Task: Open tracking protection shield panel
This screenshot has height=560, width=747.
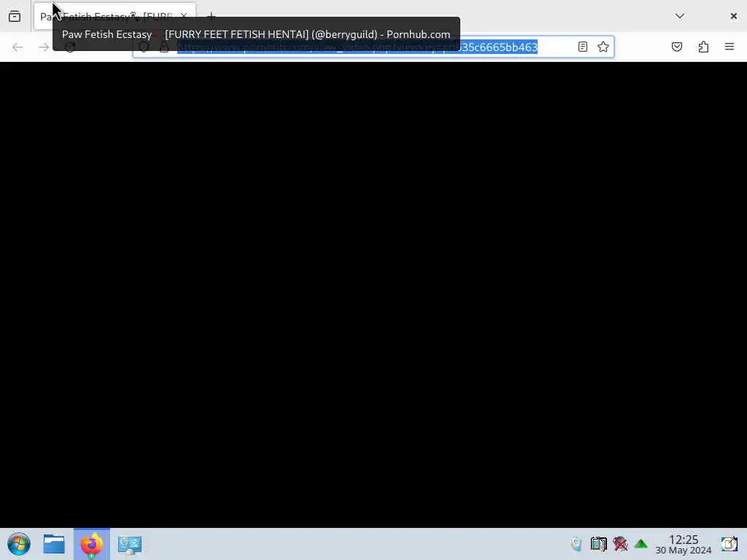Action: (x=144, y=47)
